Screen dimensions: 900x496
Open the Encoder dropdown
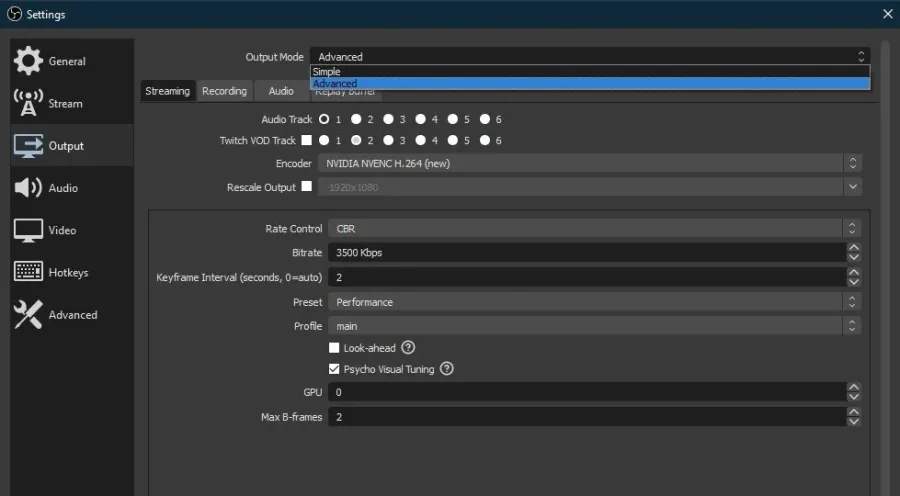(589, 163)
